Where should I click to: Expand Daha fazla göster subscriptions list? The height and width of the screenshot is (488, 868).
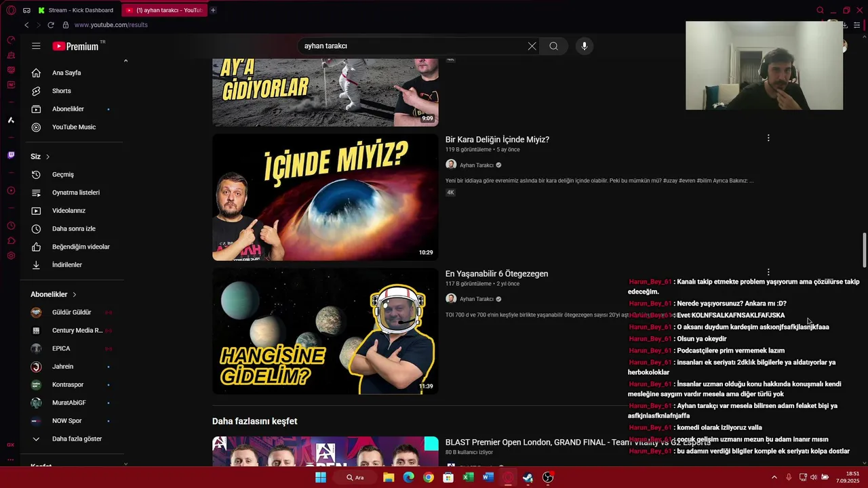[77, 439]
